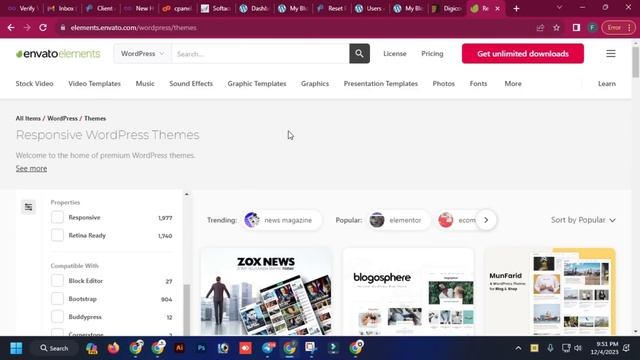Open the Zox News theme thumbnail
Screen dimensions: 640x360
(267, 291)
